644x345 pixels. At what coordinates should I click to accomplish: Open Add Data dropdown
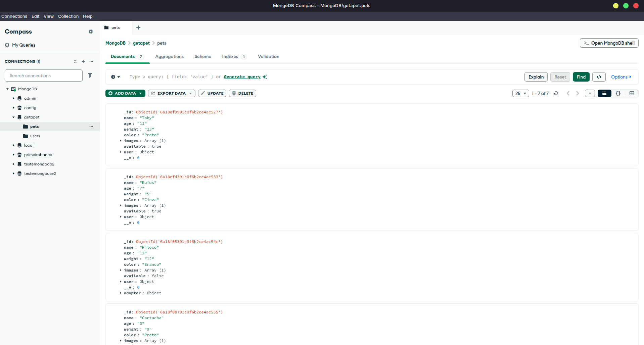pos(125,93)
